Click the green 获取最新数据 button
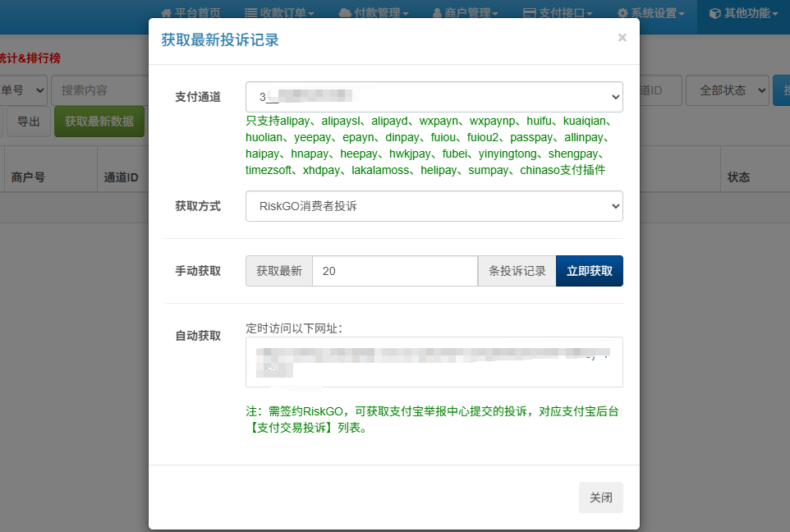 99,122
